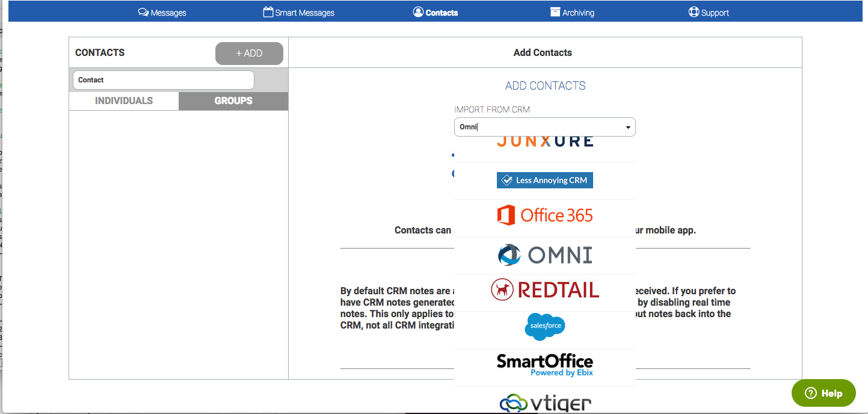Screen dimensions: 868x414
Task: Click the question mark Help icon
Action: tap(810, 393)
